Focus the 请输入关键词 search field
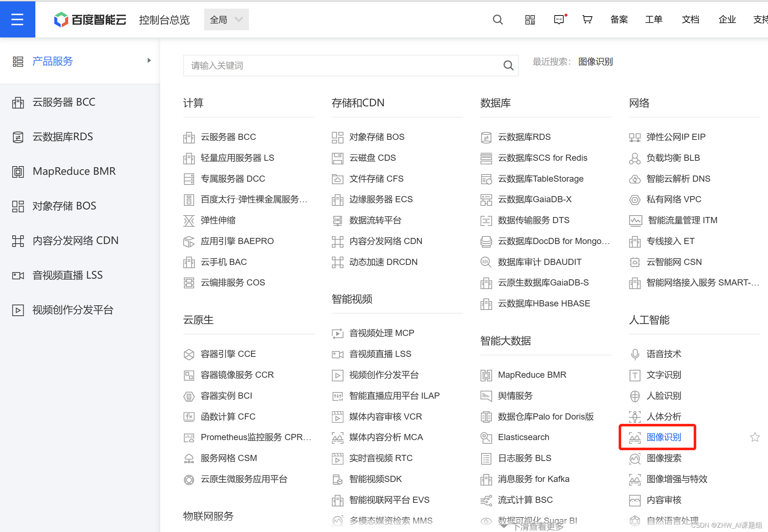The width and height of the screenshot is (768, 532). pyautogui.click(x=343, y=66)
